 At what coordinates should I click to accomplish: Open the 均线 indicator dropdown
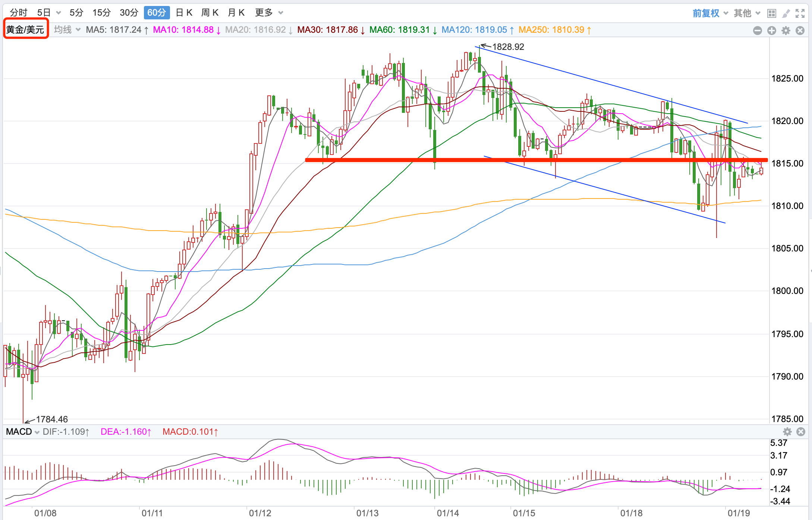(67, 30)
